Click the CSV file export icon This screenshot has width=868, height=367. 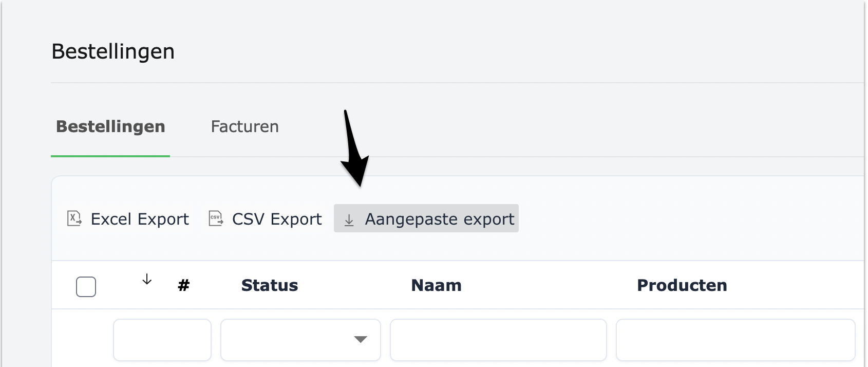[216, 218]
